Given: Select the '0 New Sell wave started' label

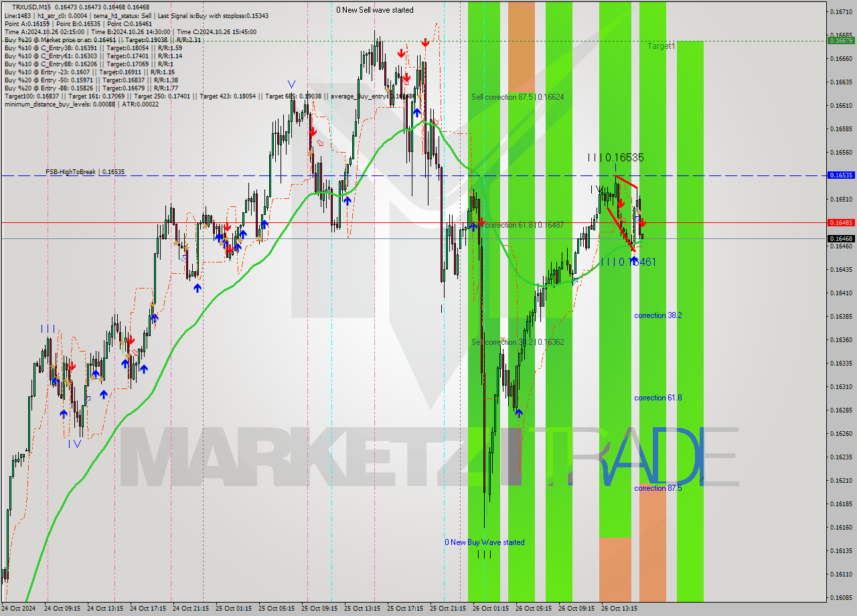Looking at the screenshot, I should (x=375, y=10).
